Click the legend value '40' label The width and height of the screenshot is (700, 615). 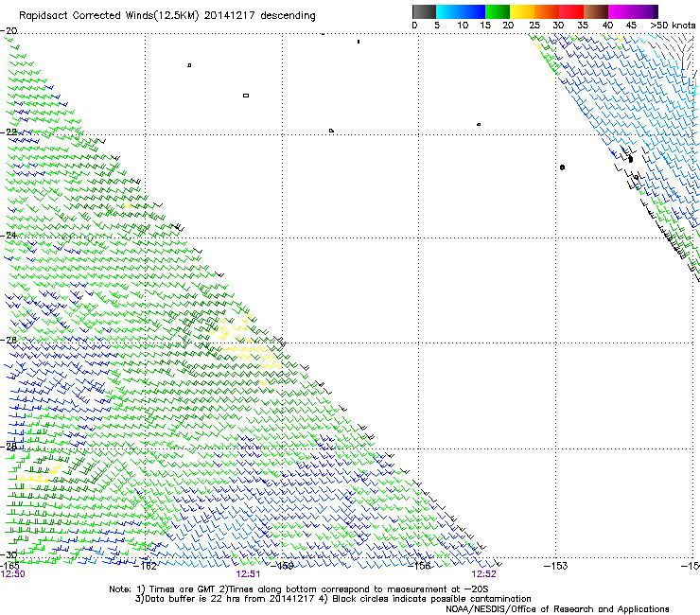pyautogui.click(x=607, y=26)
